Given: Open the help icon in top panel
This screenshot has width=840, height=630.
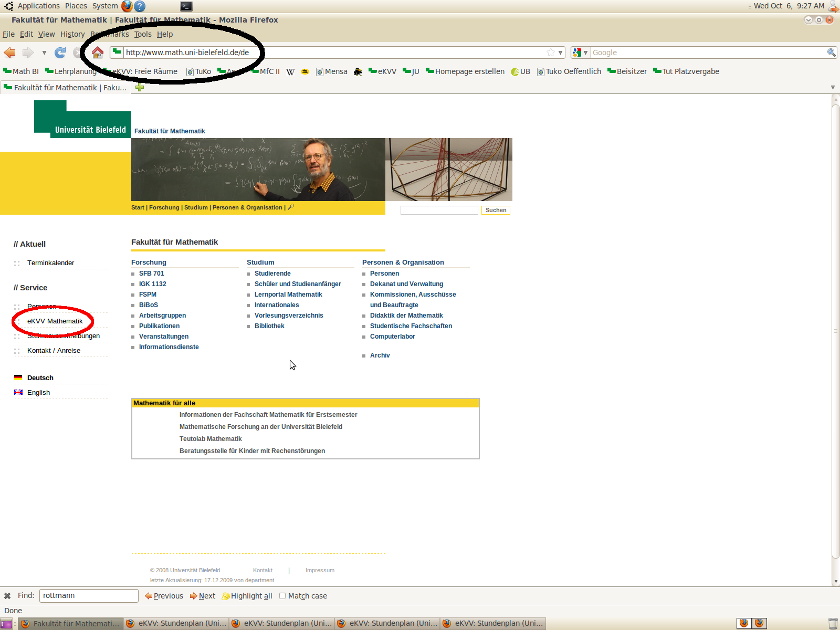Looking at the screenshot, I should [140, 6].
